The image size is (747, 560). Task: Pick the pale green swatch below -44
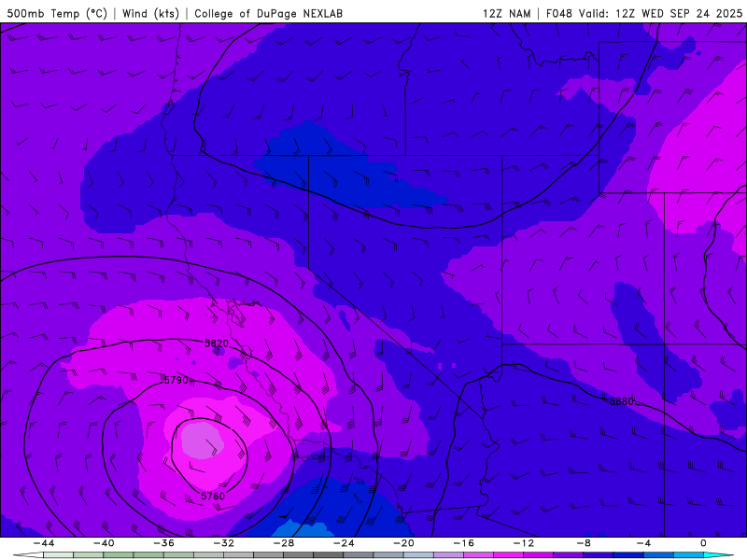(x=59, y=555)
